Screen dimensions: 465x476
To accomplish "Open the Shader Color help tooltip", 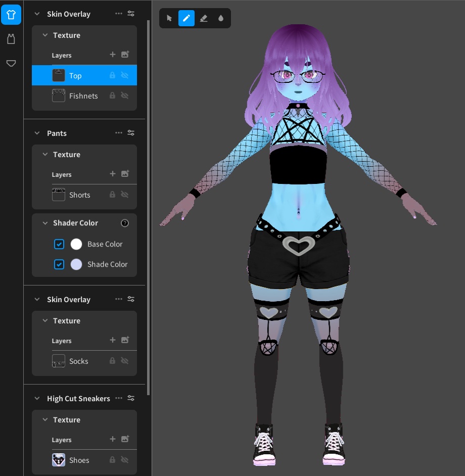I will point(125,223).
